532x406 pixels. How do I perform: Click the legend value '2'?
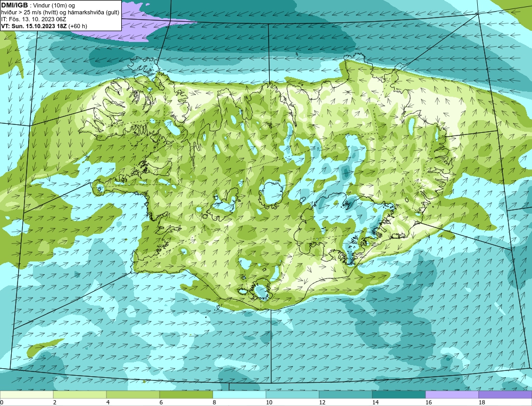(x=55, y=403)
